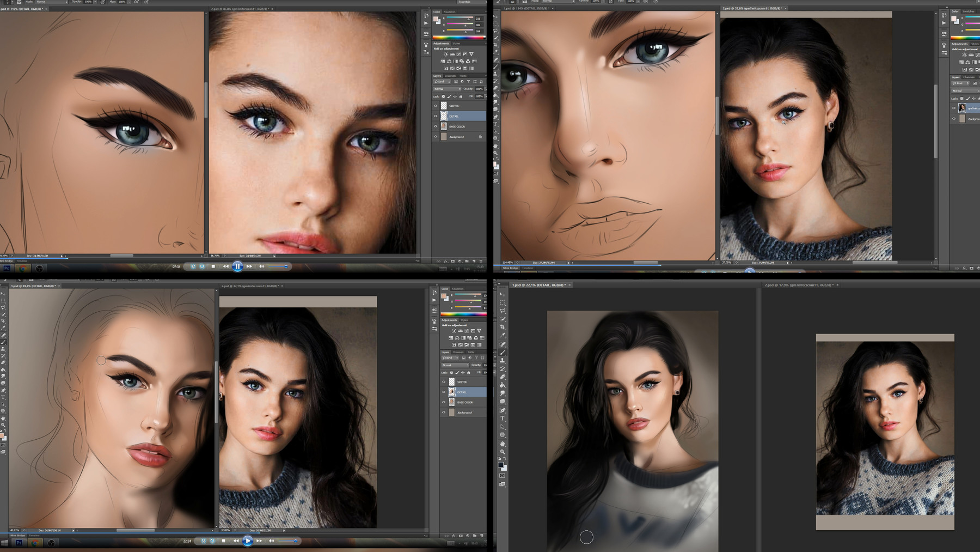This screenshot has height=552, width=980.
Task: Skip forward in bottom-left video player
Action: (259, 541)
